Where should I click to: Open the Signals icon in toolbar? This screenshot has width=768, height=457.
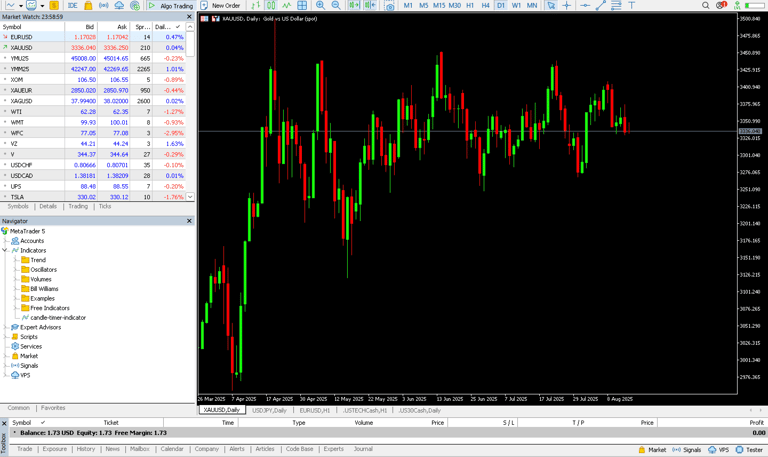(x=104, y=5)
